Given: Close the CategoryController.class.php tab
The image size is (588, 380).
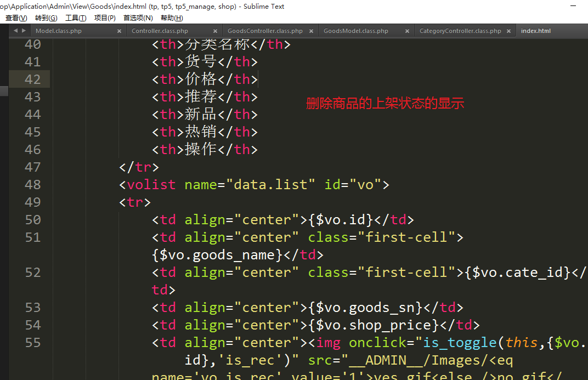Looking at the screenshot, I should (508, 31).
